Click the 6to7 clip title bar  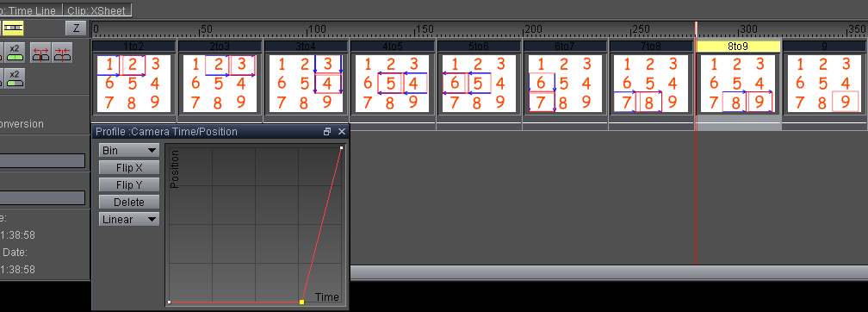pyautogui.click(x=565, y=46)
